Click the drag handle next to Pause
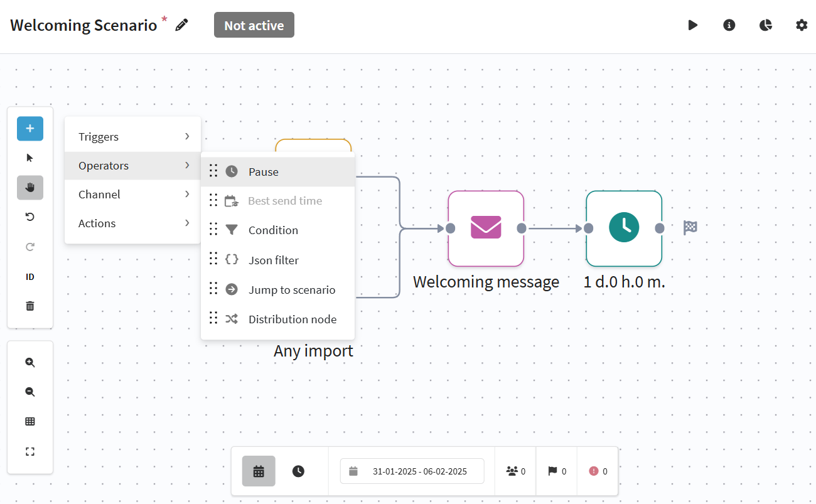816x504 pixels. click(x=213, y=171)
